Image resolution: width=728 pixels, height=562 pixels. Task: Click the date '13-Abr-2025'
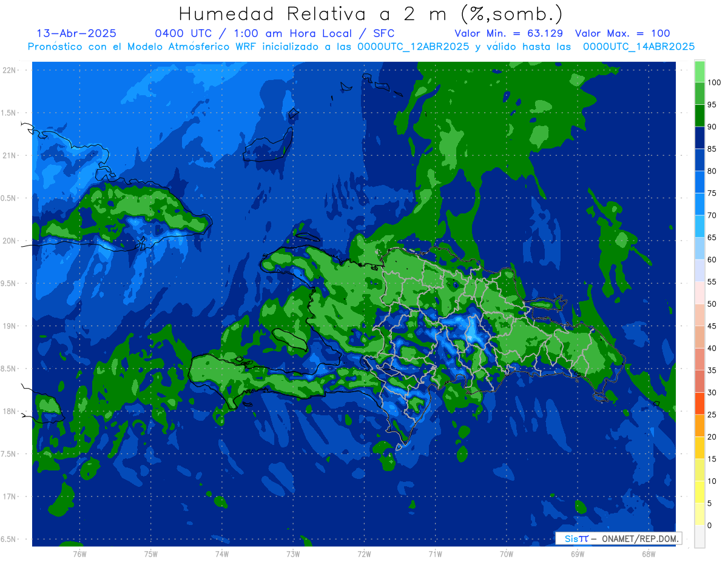[76, 33]
